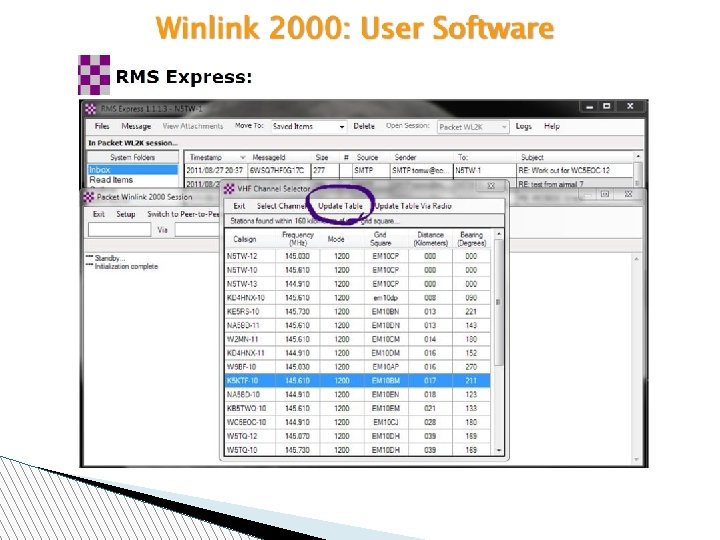This screenshot has width=720, height=540.
Task: Minimize the RMS Express window
Action: [x=590, y=107]
